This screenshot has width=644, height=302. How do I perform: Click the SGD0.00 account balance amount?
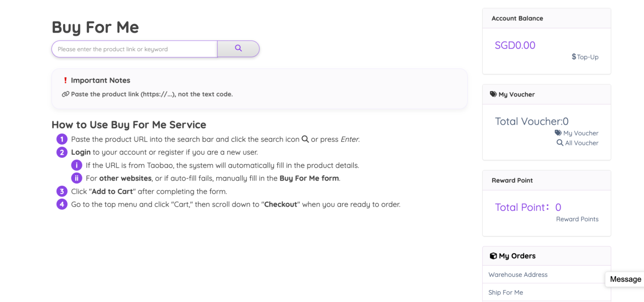click(x=515, y=45)
